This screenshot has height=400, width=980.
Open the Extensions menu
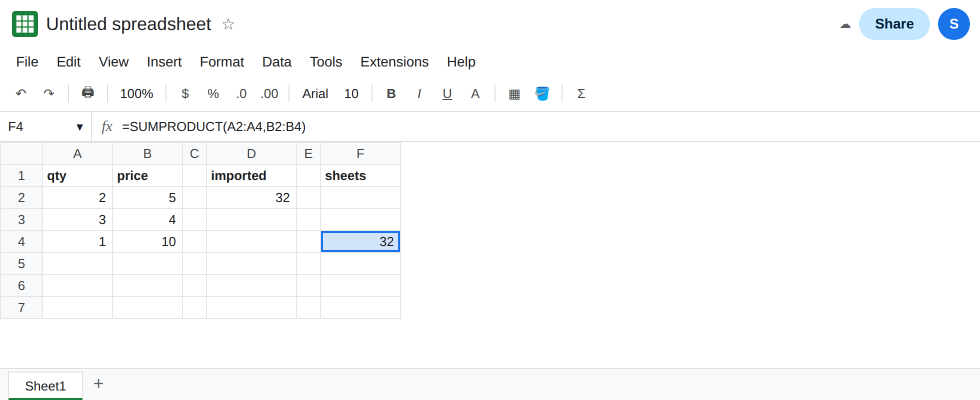pyautogui.click(x=394, y=61)
